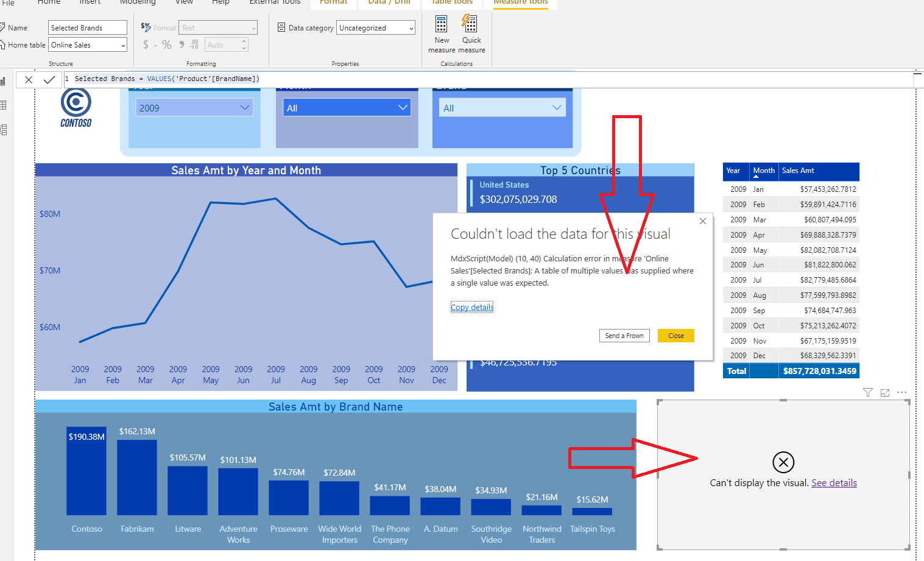Screen dimensions: 924x561
Task: Select the Litware bar in brand chart
Action: pyautogui.click(x=188, y=490)
